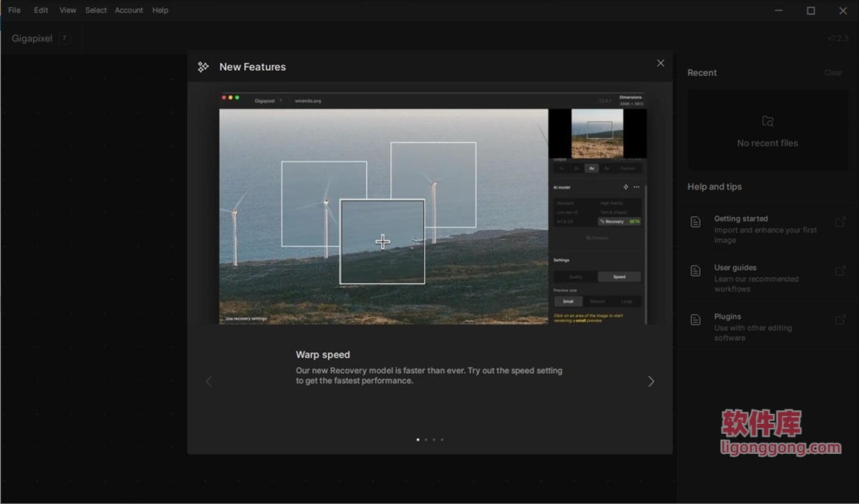The image size is (859, 504).
Task: Click the Getting started document icon
Action: (695, 222)
